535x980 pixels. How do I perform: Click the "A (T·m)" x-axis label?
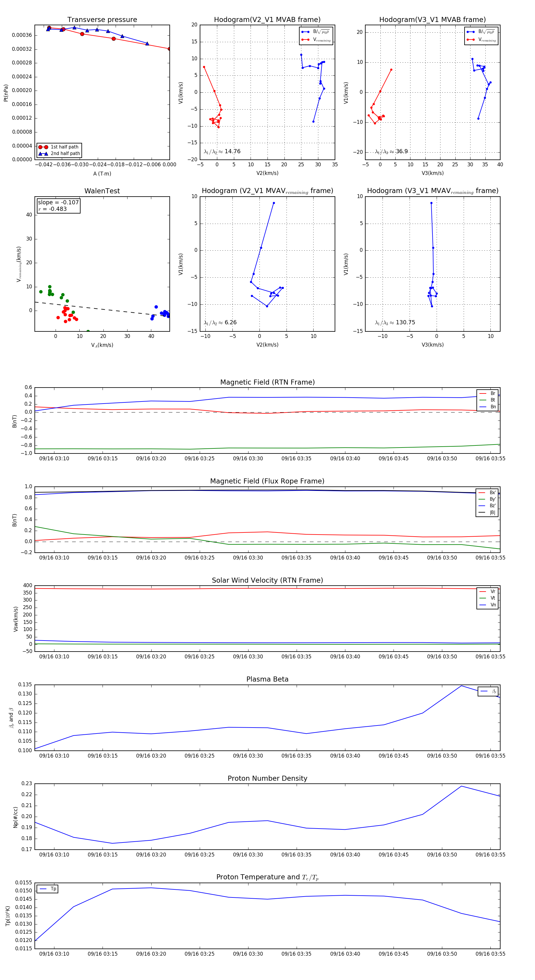[102, 174]
